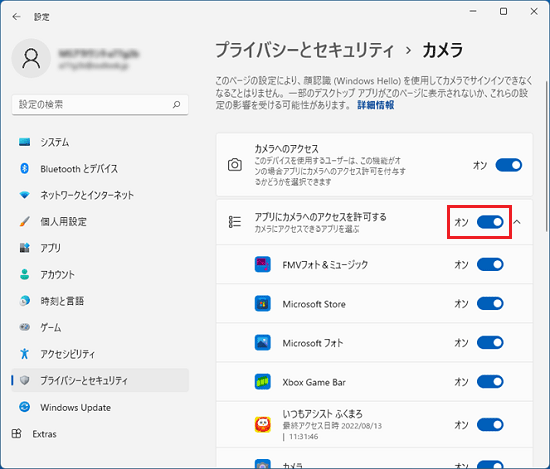This screenshot has height=469, width=550.
Task: Select 個人用設定 in the sidebar
Action: click(x=100, y=222)
